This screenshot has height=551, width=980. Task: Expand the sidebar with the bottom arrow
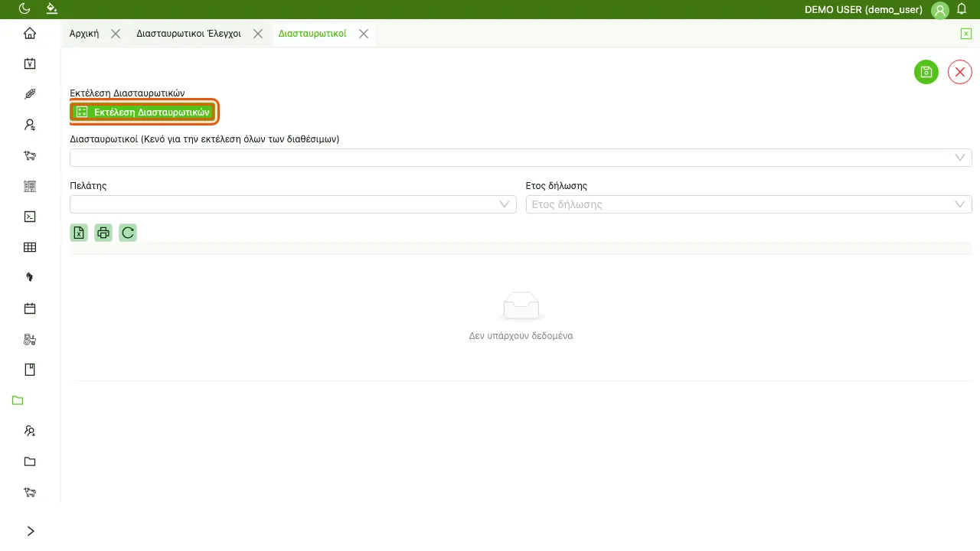tap(30, 531)
